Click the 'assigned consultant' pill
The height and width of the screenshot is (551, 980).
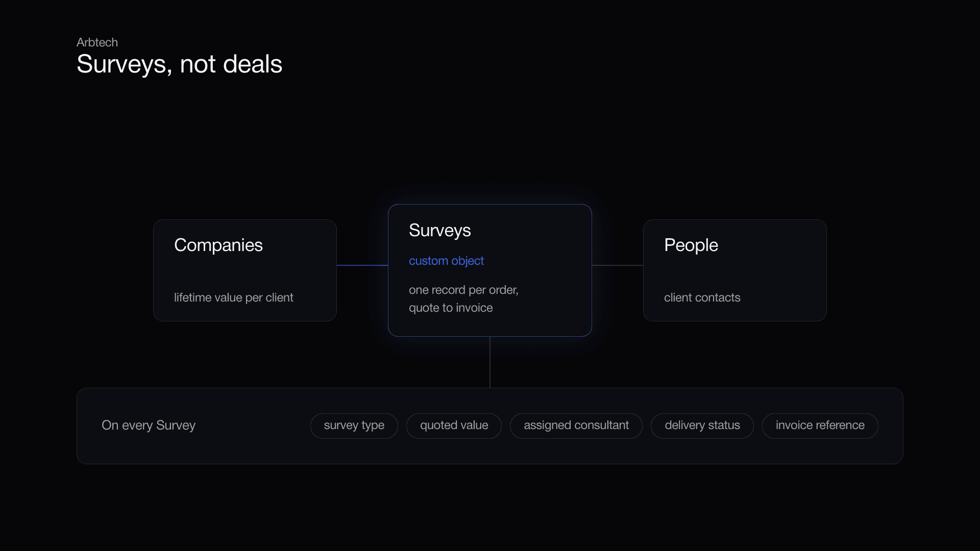576,425
